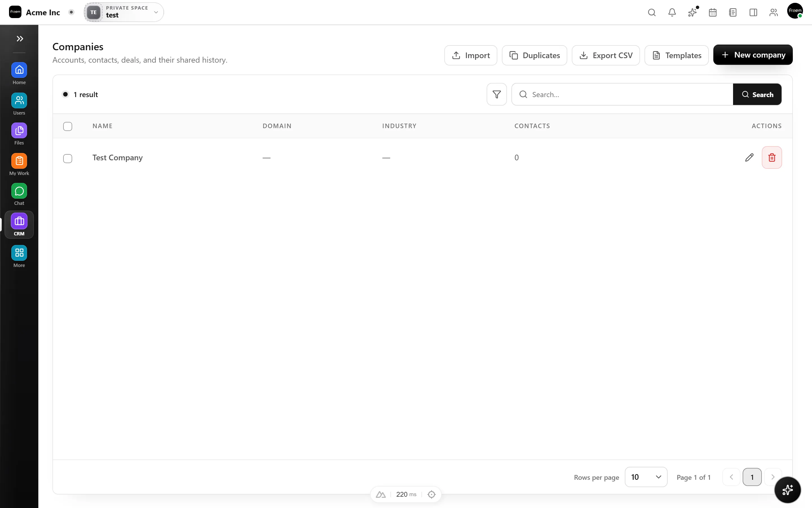
Task: Open Templates
Action: coord(676,55)
